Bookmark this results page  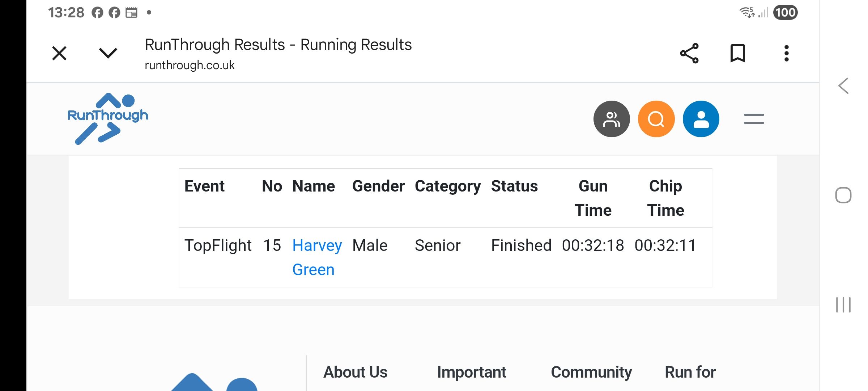click(737, 54)
